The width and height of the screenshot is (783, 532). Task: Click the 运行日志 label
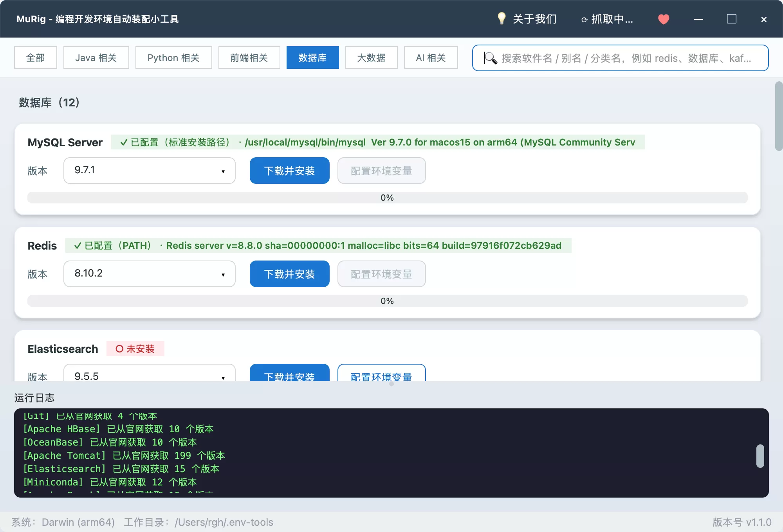tap(34, 398)
